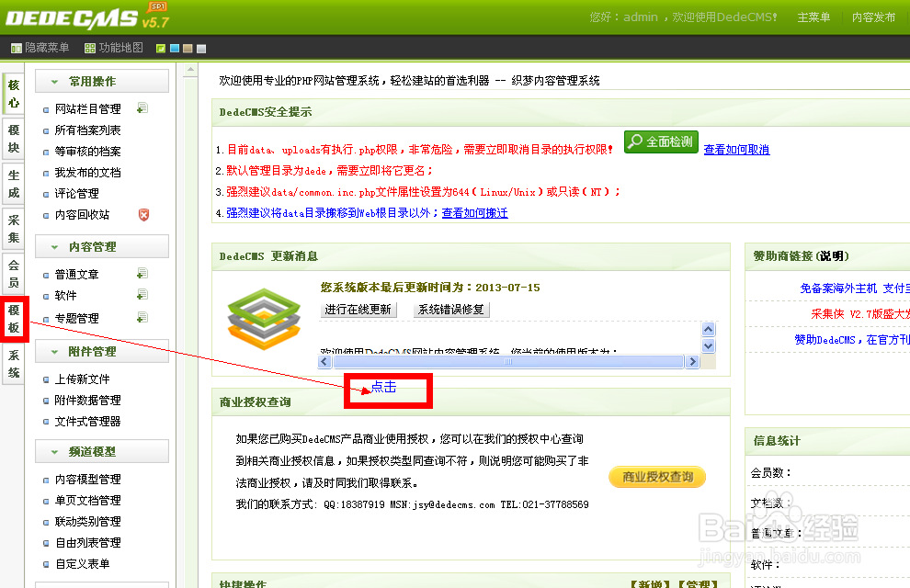Image resolution: width=910 pixels, height=588 pixels.
Task: Click the 说明 link in 赞助商链接 header
Action: 832,255
